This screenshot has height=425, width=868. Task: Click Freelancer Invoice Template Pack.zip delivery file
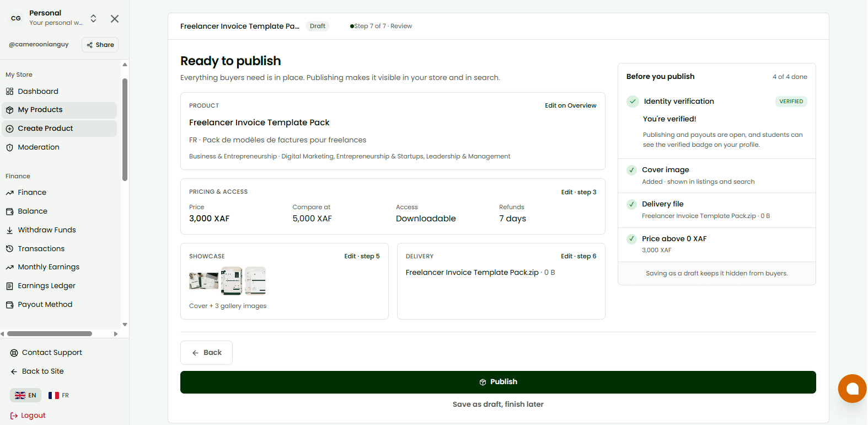[x=472, y=273]
